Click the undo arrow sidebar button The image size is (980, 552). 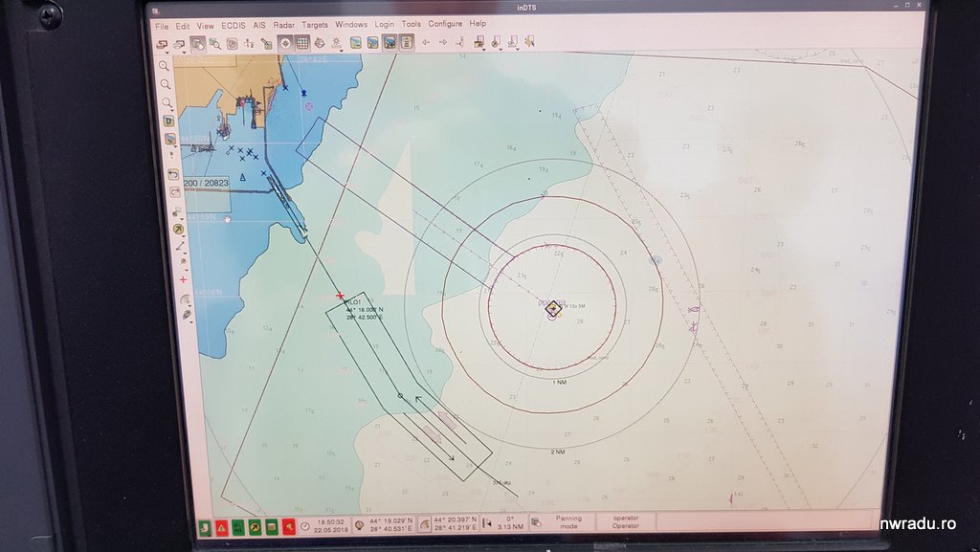(x=174, y=174)
